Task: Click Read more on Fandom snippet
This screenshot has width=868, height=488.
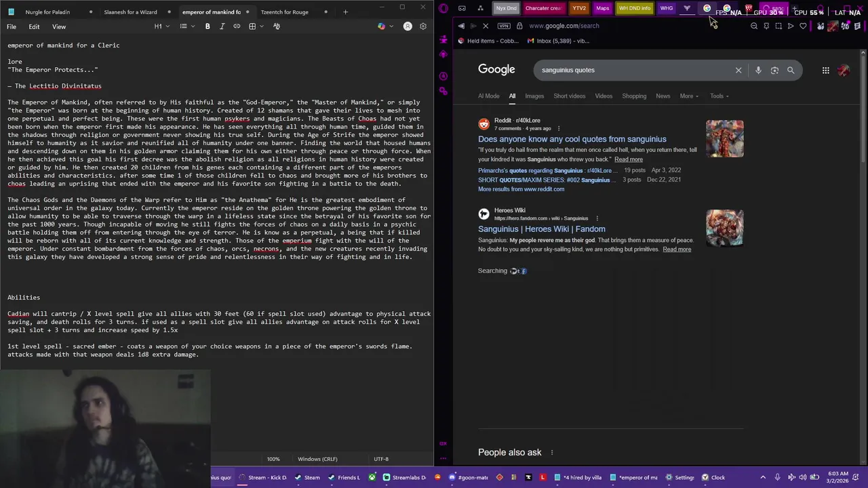Action: (677, 249)
